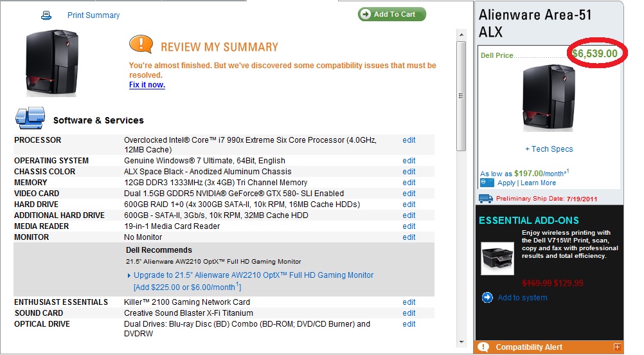The height and width of the screenshot is (355, 644).
Task: Click the 'Creative Sound Blaster X-Fi Titanium' text
Action: (188, 313)
